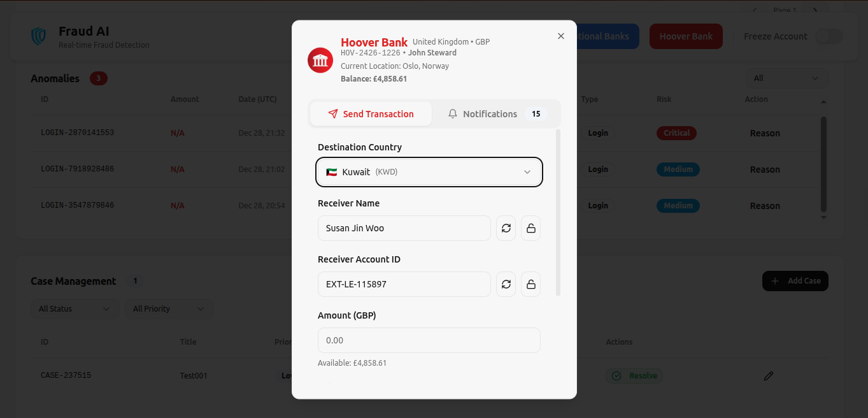
Task: Open Reason for LOGIN-2870141553
Action: [x=765, y=133]
